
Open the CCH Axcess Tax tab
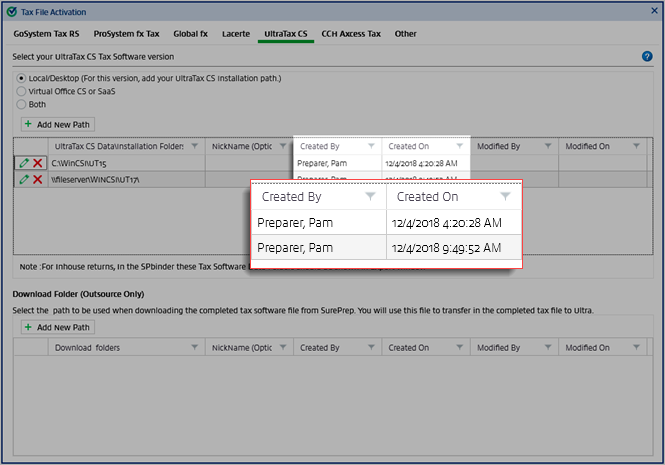click(x=351, y=34)
